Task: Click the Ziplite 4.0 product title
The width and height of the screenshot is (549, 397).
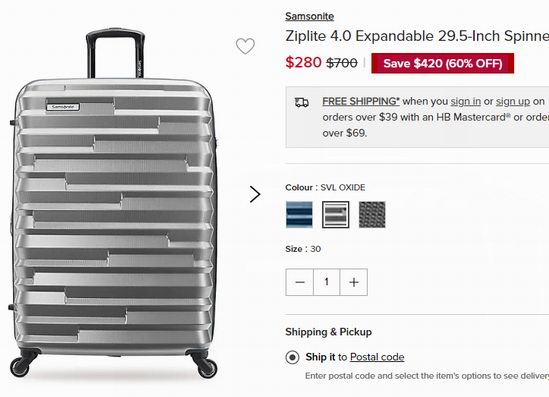Action: pos(417,36)
